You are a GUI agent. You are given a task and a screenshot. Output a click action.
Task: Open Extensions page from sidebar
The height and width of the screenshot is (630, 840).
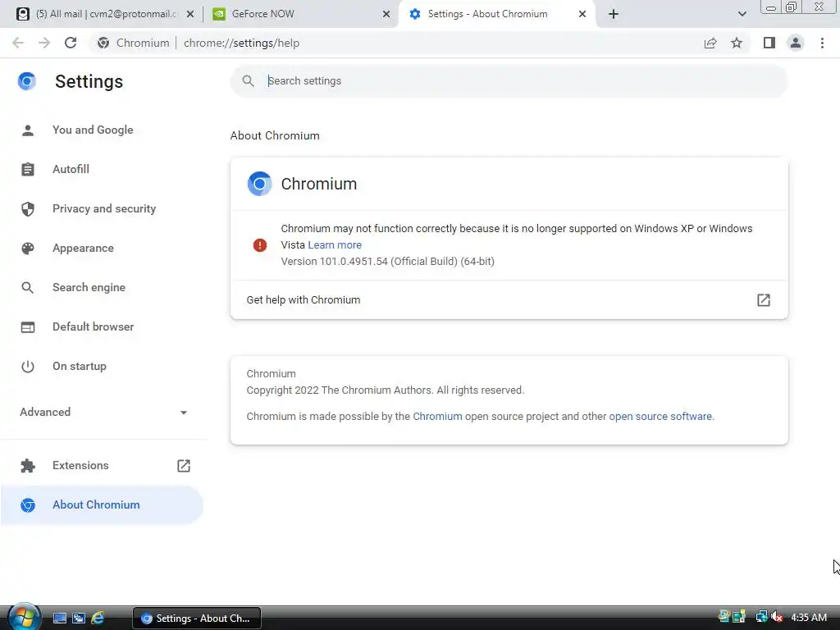coord(80,466)
